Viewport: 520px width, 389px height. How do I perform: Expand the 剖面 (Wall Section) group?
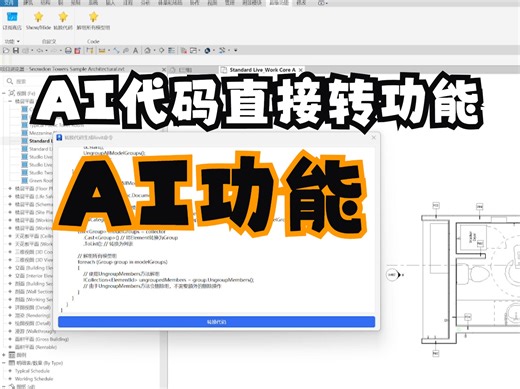click(10, 292)
